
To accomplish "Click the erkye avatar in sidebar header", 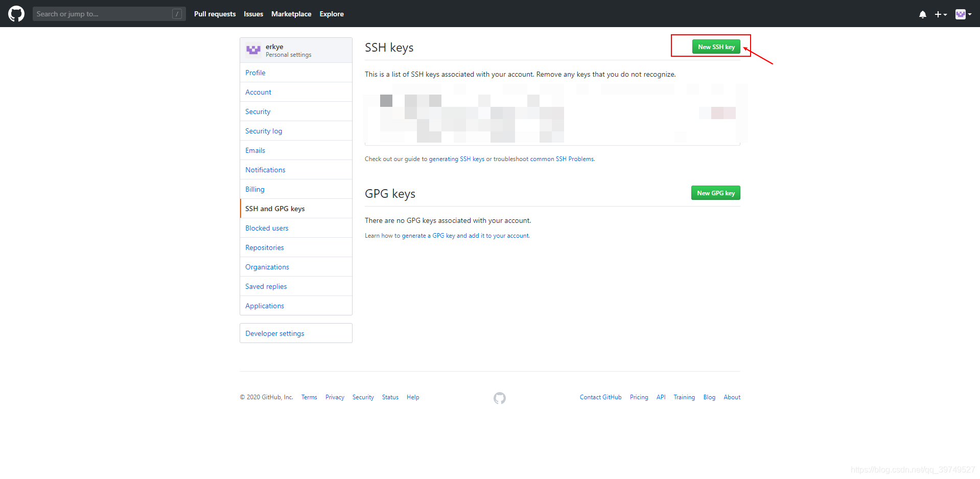I will (253, 50).
